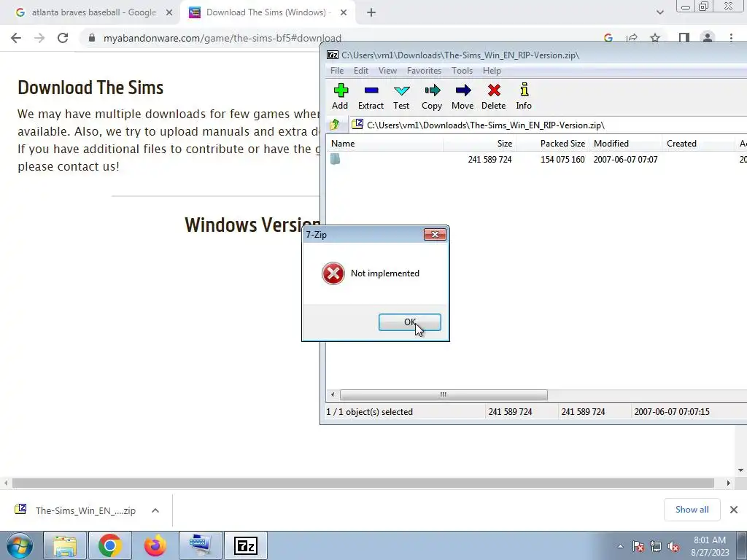This screenshot has width=747, height=560.
Task: Bookmark this page with the star icon
Action: (656, 38)
